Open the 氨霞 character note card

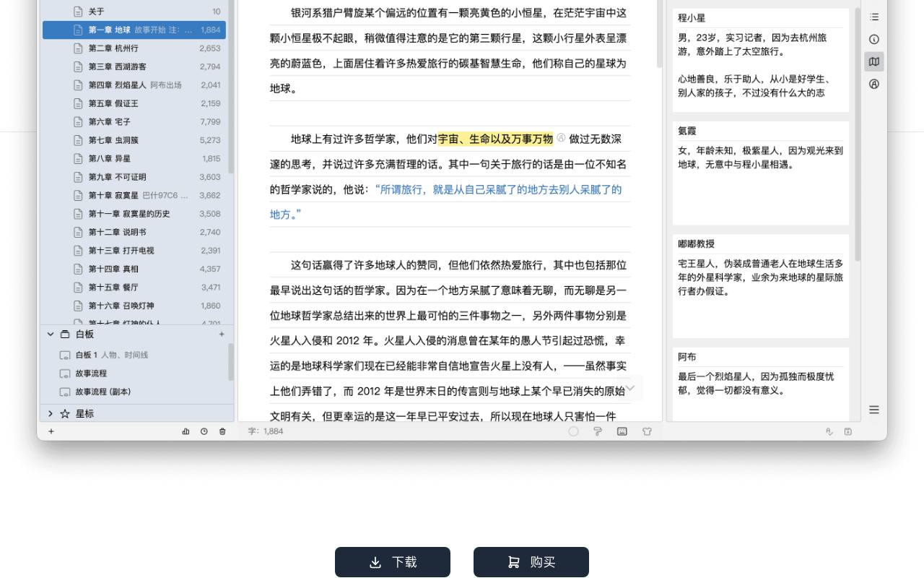[761, 173]
